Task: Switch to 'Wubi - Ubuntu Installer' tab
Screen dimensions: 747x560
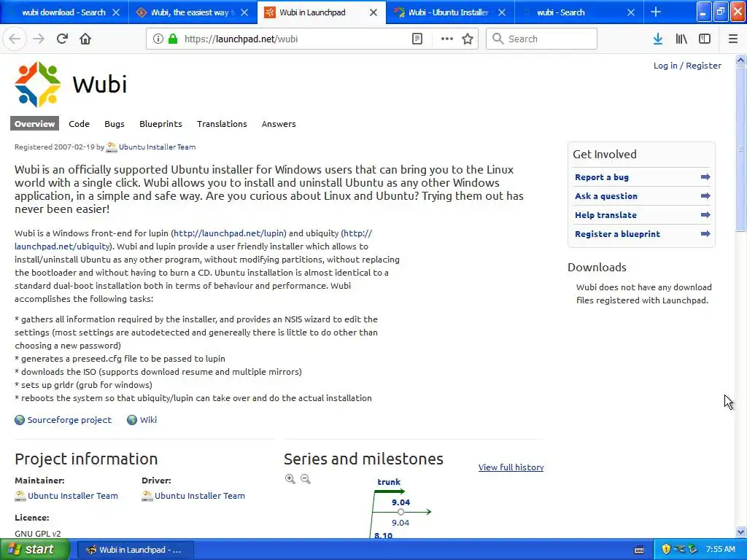Action: click(x=450, y=12)
